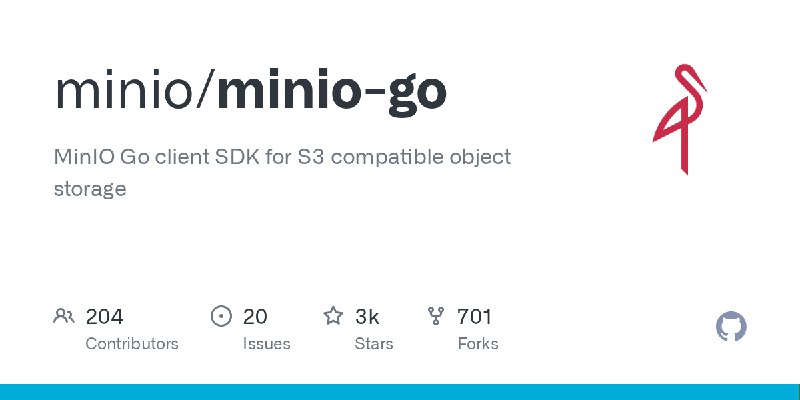
Task: Click the 20 issues count
Action: click(x=255, y=317)
